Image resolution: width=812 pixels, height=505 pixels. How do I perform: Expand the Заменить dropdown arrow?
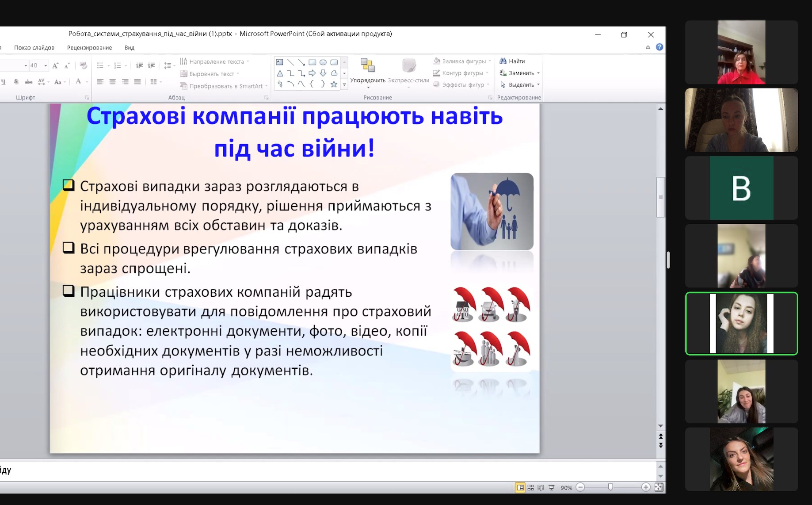538,73
